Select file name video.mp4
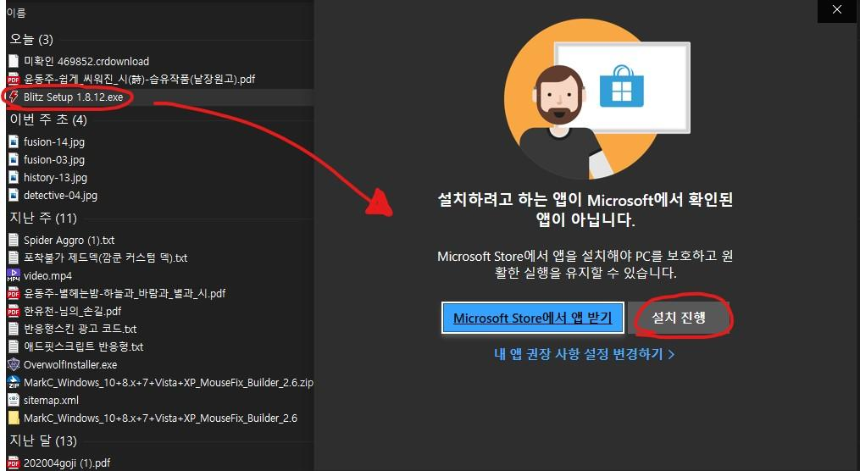 coord(48,276)
